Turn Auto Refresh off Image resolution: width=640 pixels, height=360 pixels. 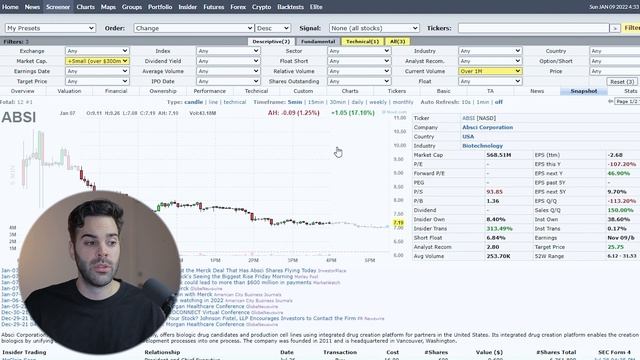point(498,102)
